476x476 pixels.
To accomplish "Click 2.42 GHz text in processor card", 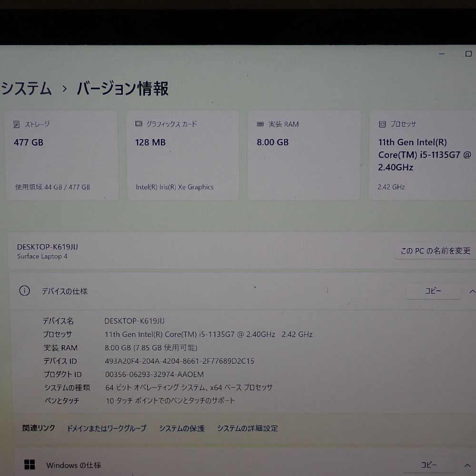I will click(391, 187).
